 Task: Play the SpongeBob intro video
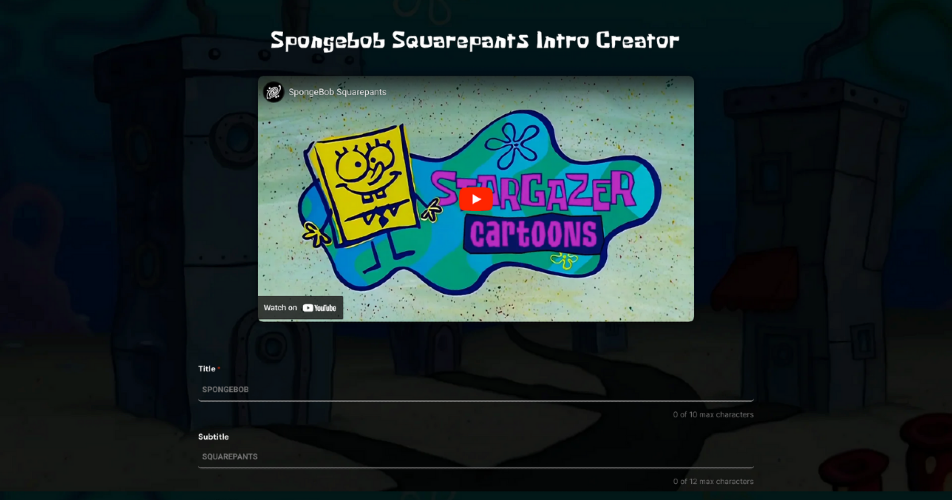point(475,199)
